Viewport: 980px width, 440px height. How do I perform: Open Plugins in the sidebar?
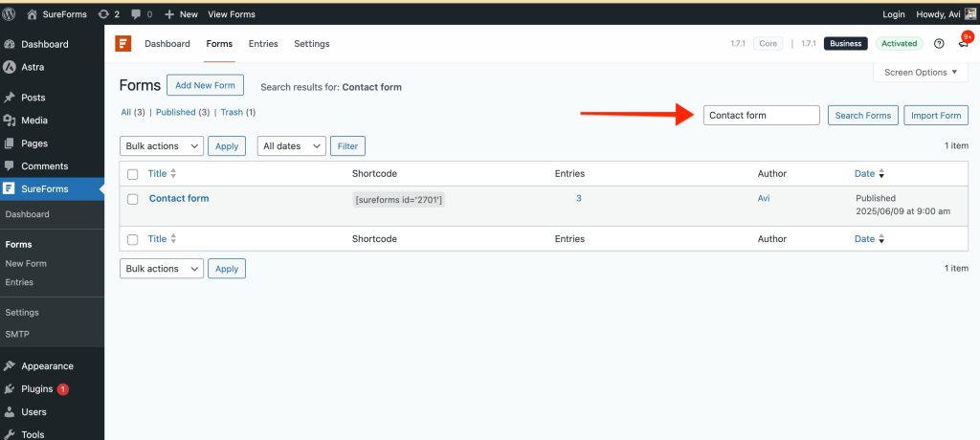point(36,389)
